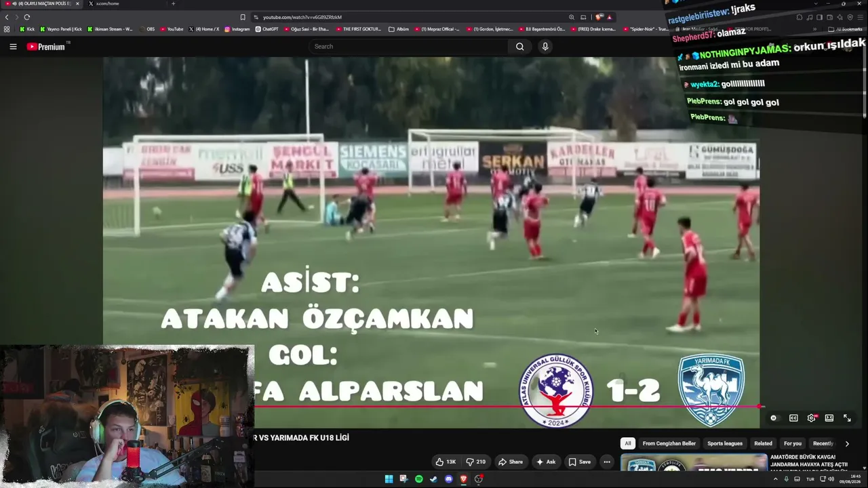This screenshot has height=488, width=868.
Task: Click the Brave Rewards triangle icon
Action: 609,17
